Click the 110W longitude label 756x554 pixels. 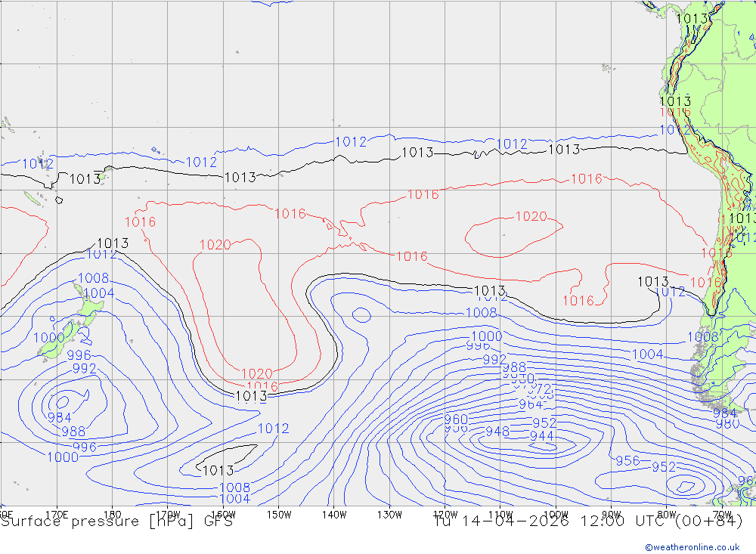500,515
